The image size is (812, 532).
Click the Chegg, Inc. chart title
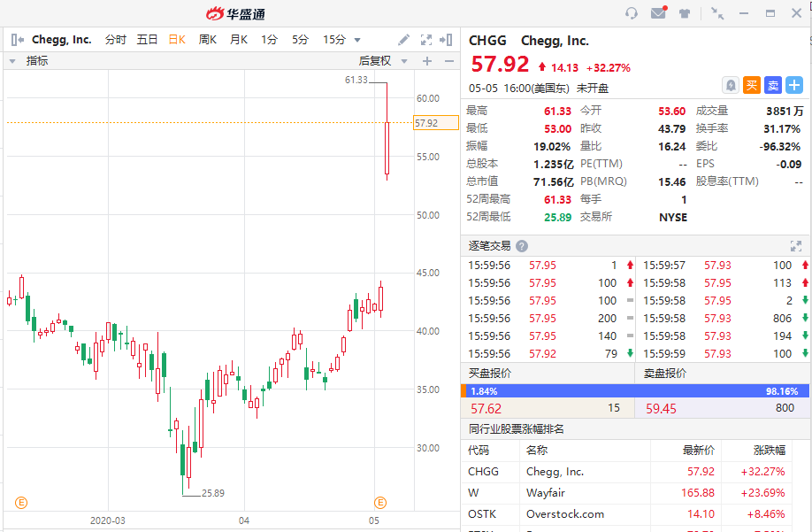click(x=62, y=40)
